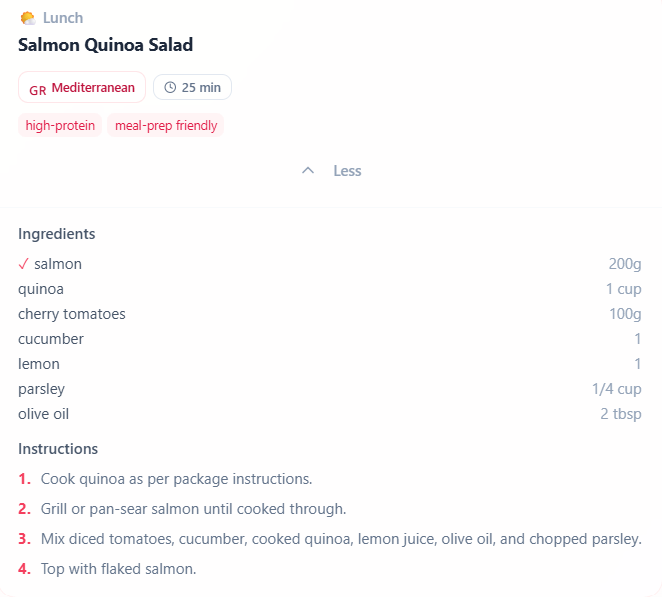
Task: Click step 1 Cook quinoa instruction
Action: pyautogui.click(x=176, y=478)
